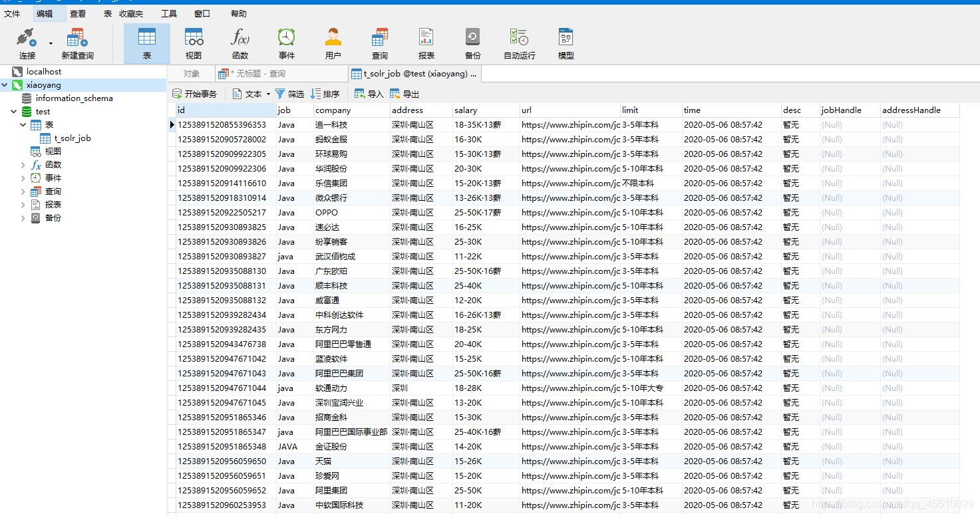Image resolution: width=980 pixels, height=516 pixels.
Task: Open the Automation (自动运行) toolbar icon
Action: [519, 37]
